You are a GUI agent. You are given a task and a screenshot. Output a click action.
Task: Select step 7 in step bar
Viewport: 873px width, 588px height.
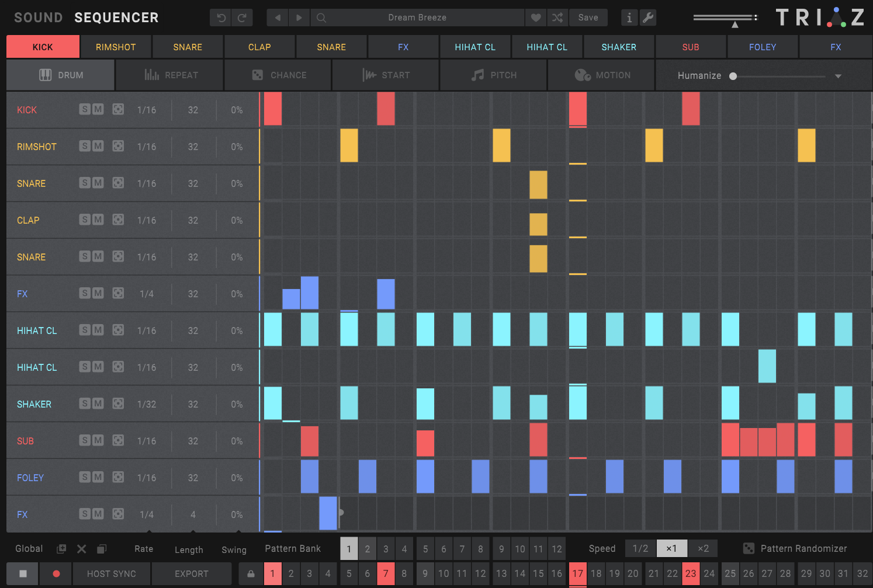[x=386, y=574]
